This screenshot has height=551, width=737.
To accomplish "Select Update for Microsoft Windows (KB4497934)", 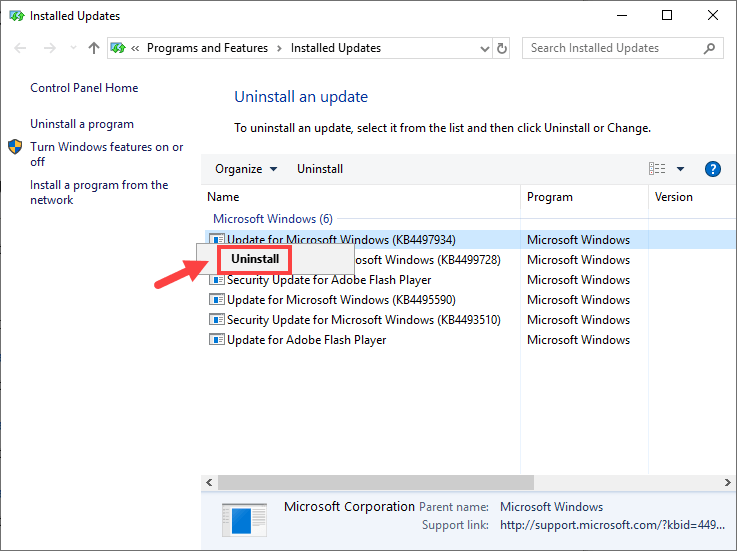I will click(470, 240).
